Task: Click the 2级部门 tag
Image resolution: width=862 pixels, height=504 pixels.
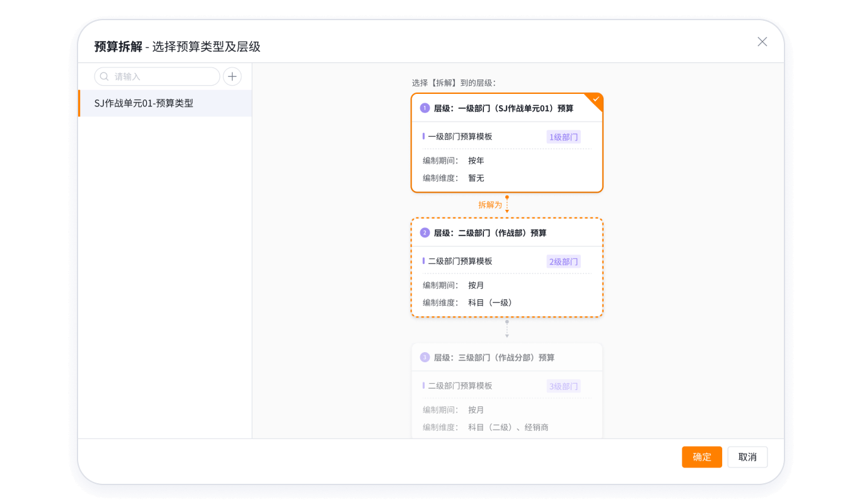Action: point(563,261)
